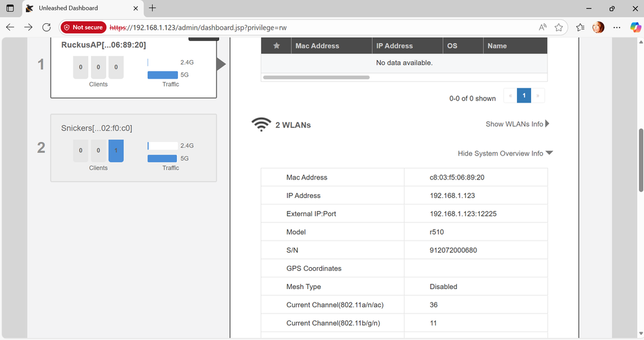Click the RuckusAP 5G traffic bar
This screenshot has height=340, width=644.
click(x=162, y=75)
